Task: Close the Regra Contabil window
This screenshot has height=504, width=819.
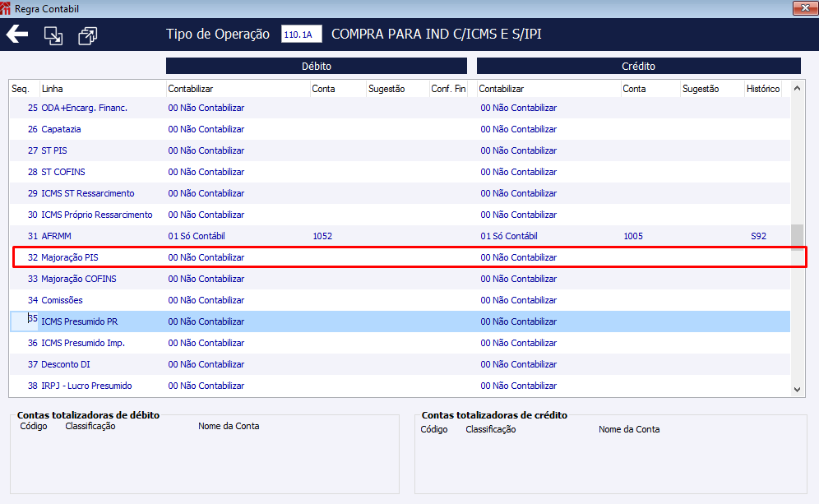Action: [x=805, y=7]
